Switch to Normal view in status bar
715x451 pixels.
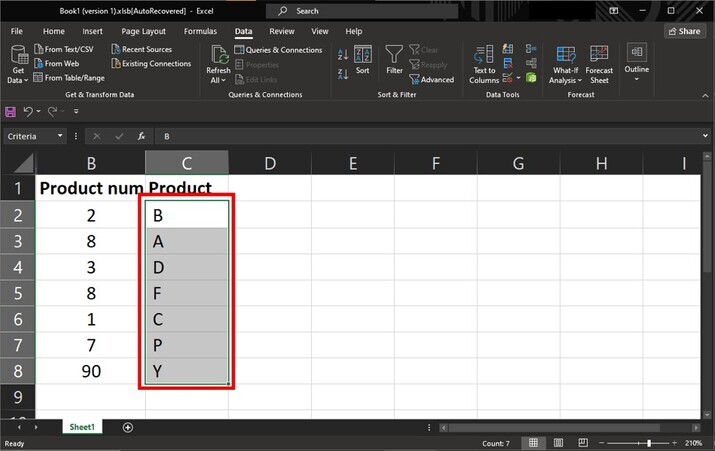(x=533, y=443)
